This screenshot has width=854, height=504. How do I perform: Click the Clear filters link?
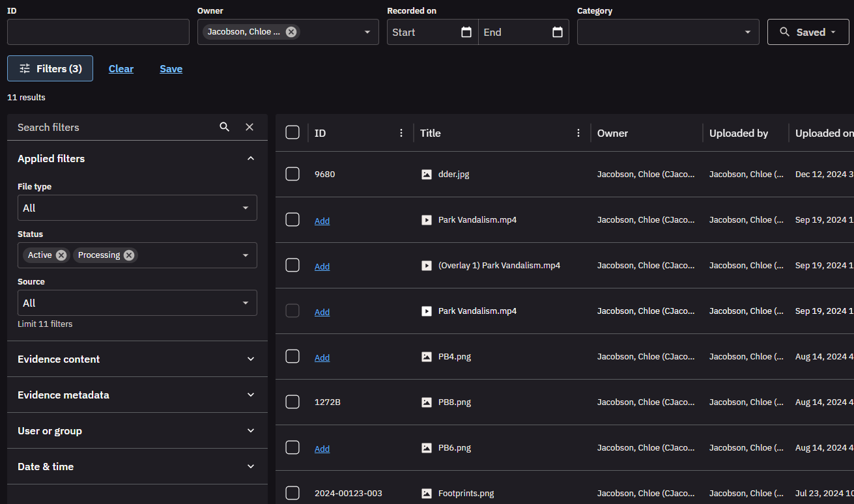click(121, 69)
